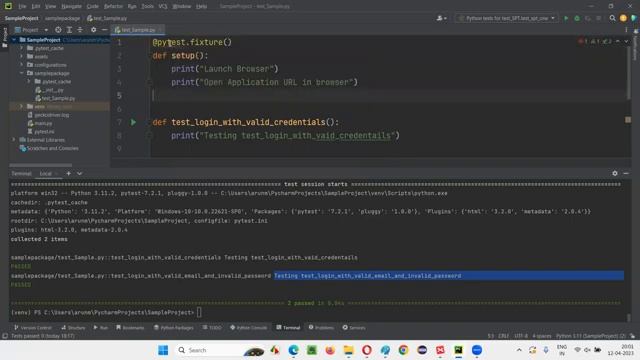This screenshot has width=640, height=360.
Task: Open Project panel gear options
Action: pyautogui.click(x=93, y=30)
